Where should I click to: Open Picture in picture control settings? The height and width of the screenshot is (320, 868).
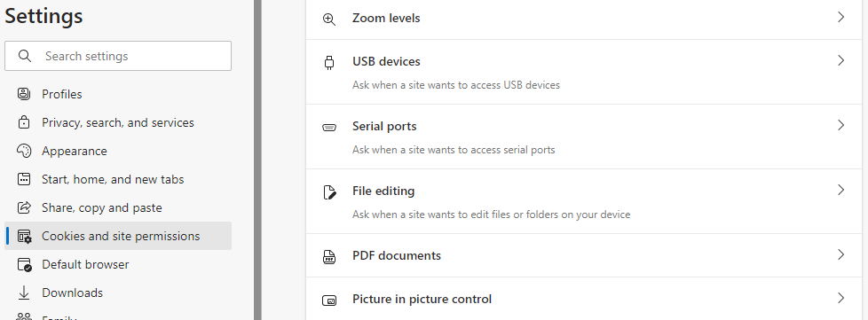tap(583, 299)
